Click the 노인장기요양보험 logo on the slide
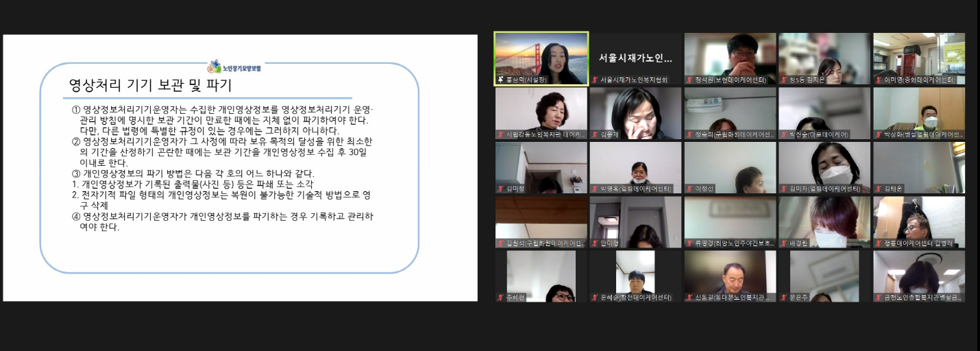The height and width of the screenshot is (351, 980). tap(234, 67)
